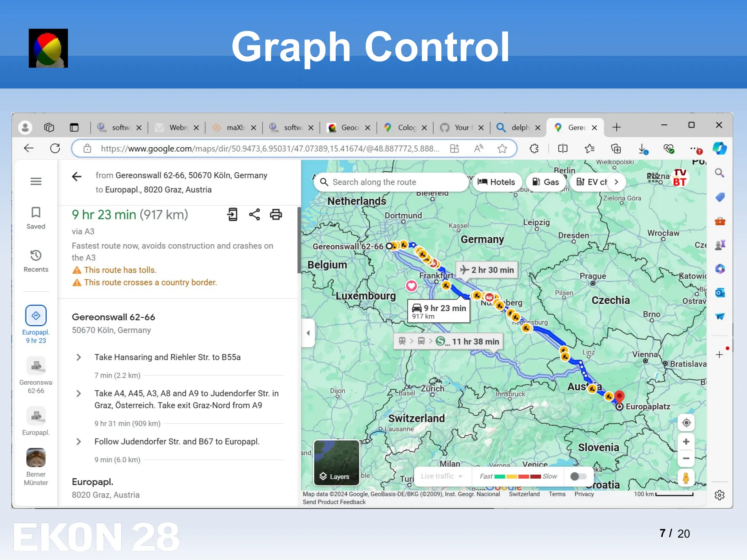Open browser essentials heart icon

pos(669,148)
